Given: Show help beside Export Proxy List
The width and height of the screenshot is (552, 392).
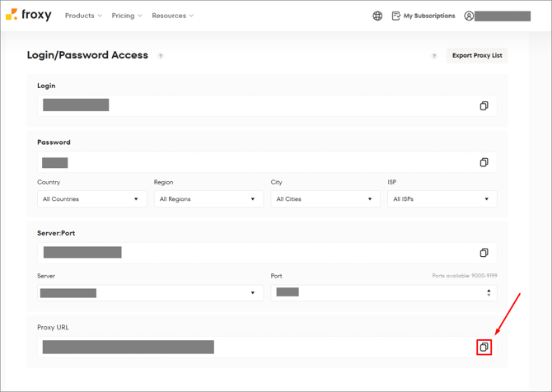Looking at the screenshot, I should click(434, 56).
